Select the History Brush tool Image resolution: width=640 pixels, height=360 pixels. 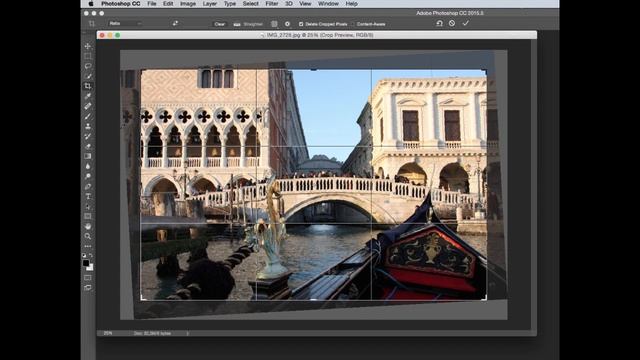tap(88, 136)
